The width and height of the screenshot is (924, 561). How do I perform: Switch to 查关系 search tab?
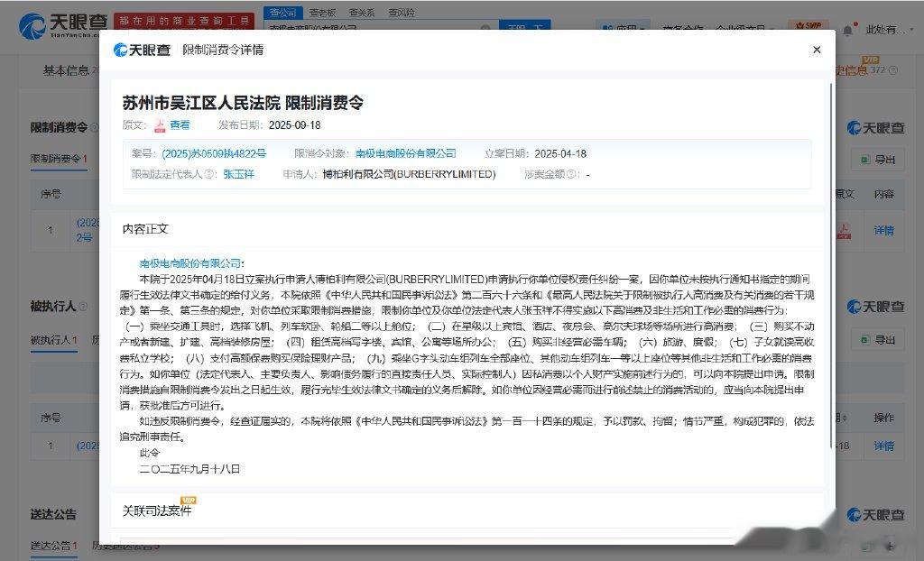[x=361, y=13]
